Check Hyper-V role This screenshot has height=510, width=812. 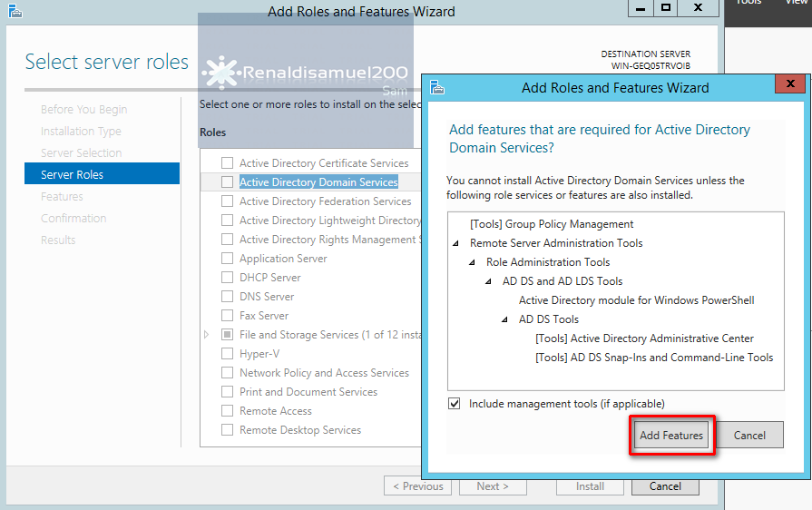coord(227,354)
